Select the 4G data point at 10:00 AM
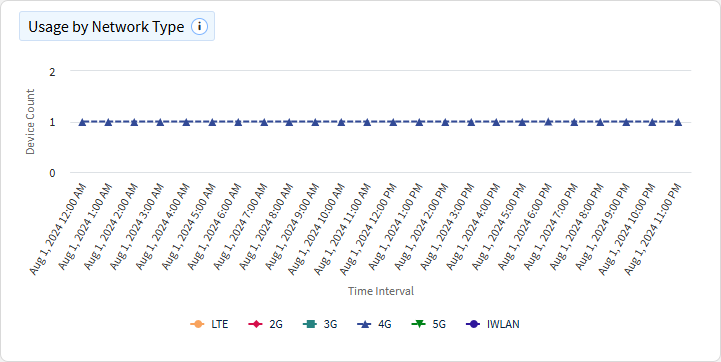Viewport: 721px width, 362px height. 342,122
